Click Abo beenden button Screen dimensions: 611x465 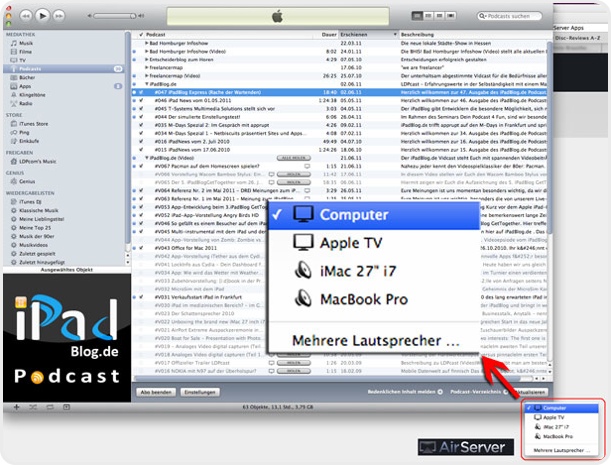[156, 392]
